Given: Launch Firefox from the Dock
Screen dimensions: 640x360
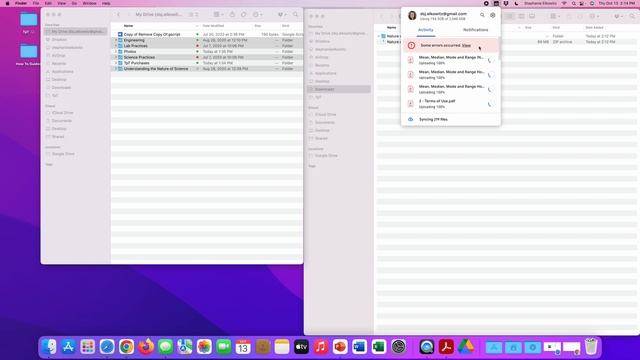Looking at the screenshot, I should tap(146, 347).
